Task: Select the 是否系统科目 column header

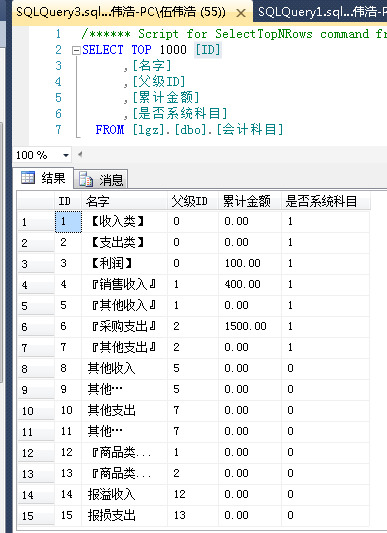Action: tap(326, 201)
